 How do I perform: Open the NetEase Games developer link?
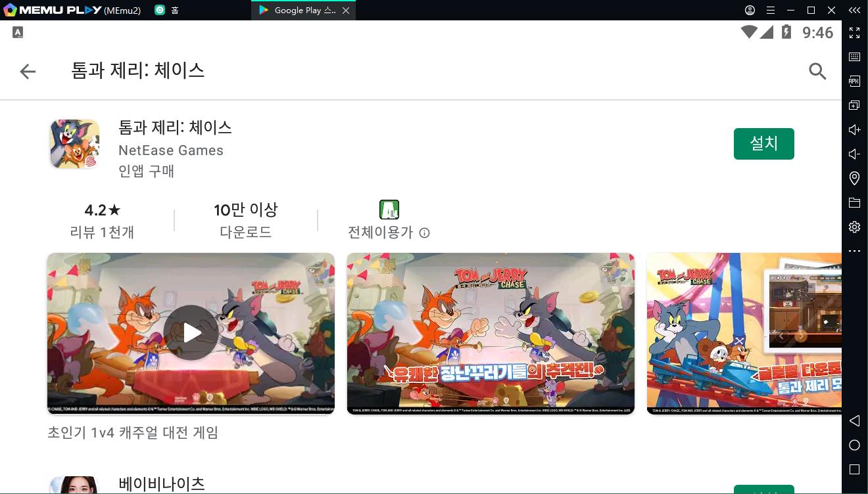pyautogui.click(x=171, y=150)
